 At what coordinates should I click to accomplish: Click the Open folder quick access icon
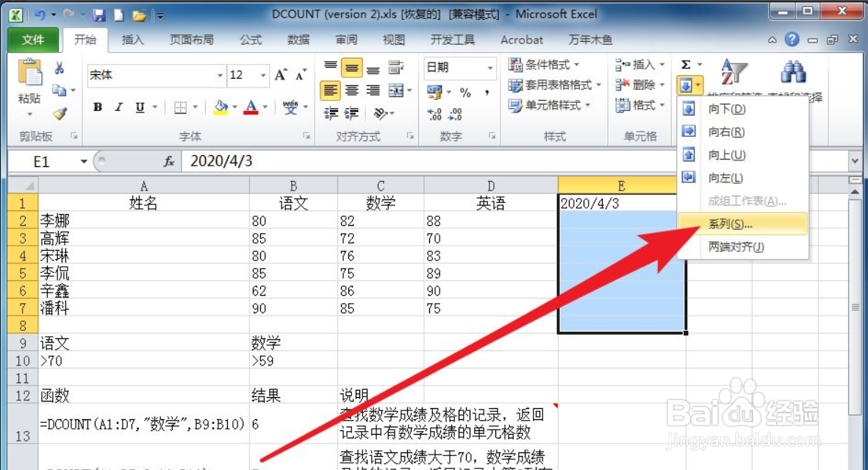coord(139,15)
